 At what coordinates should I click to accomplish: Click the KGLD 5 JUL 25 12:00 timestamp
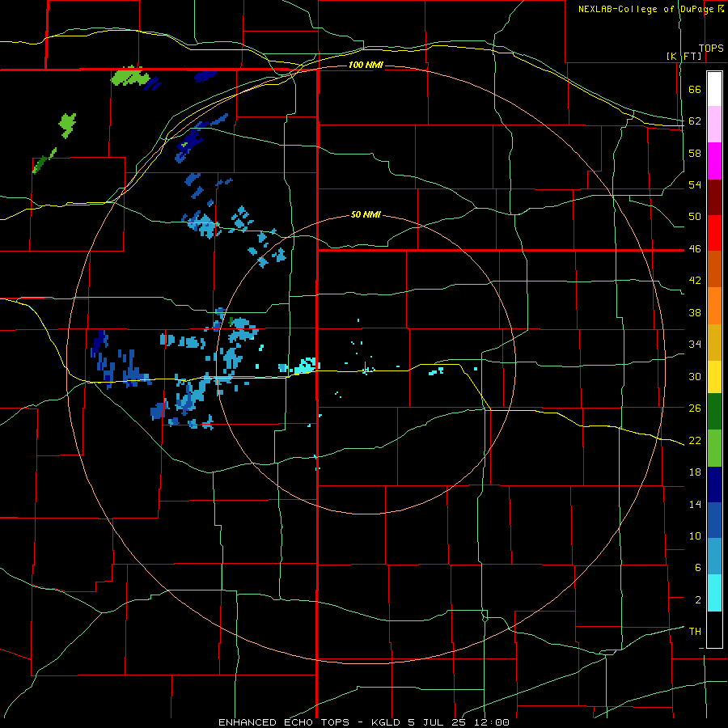coord(440,722)
